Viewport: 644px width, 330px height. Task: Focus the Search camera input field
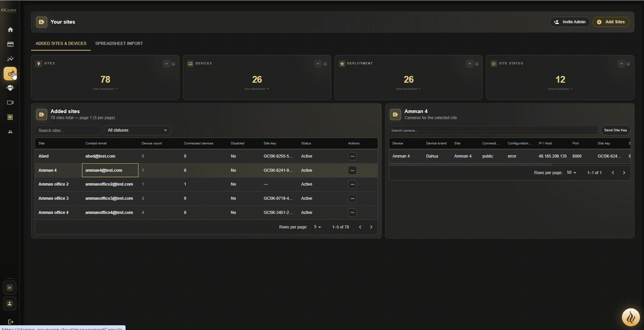(493, 130)
